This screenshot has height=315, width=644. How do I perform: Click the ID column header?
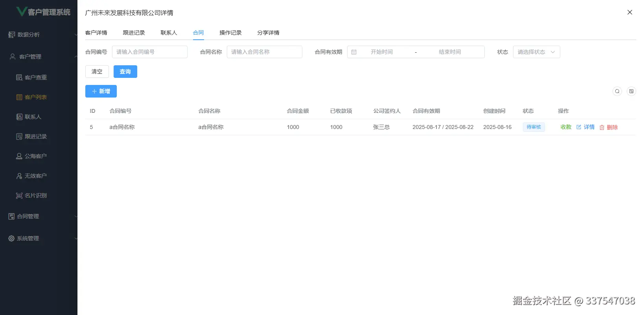coord(92,111)
